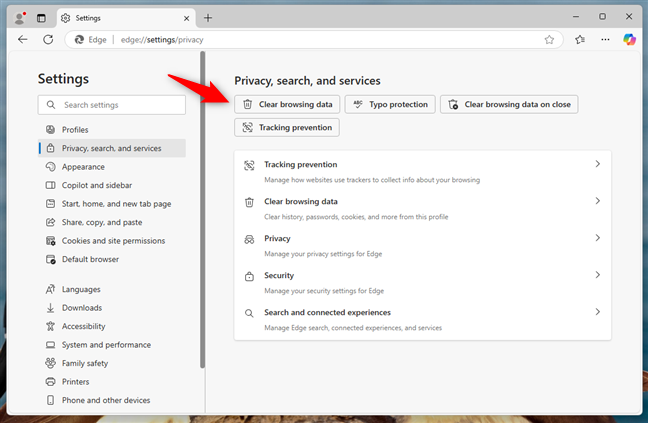Click 'Clear history, passwords, cookies' description text

point(356,217)
